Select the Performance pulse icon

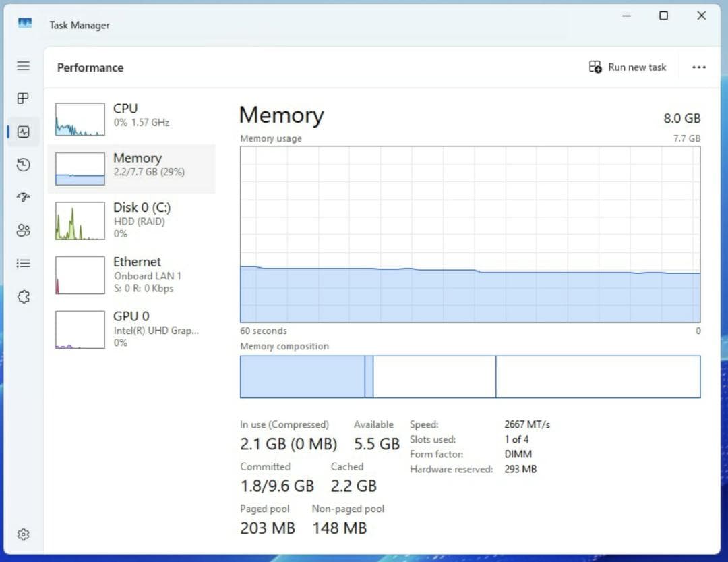[x=23, y=132]
